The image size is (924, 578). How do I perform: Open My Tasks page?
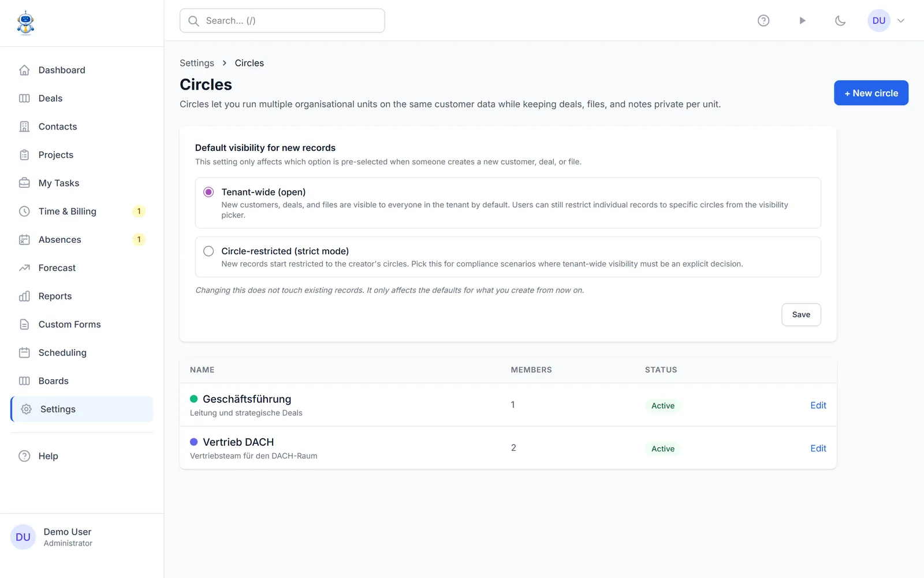(81, 183)
